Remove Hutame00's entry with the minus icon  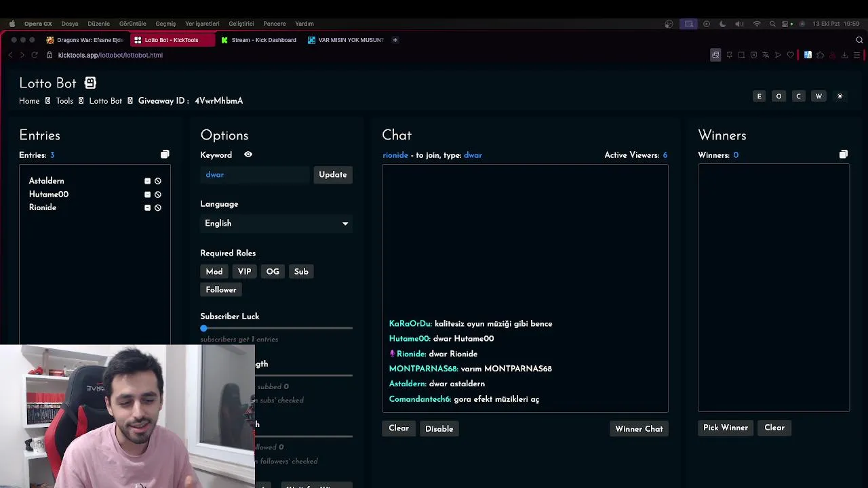pos(147,195)
